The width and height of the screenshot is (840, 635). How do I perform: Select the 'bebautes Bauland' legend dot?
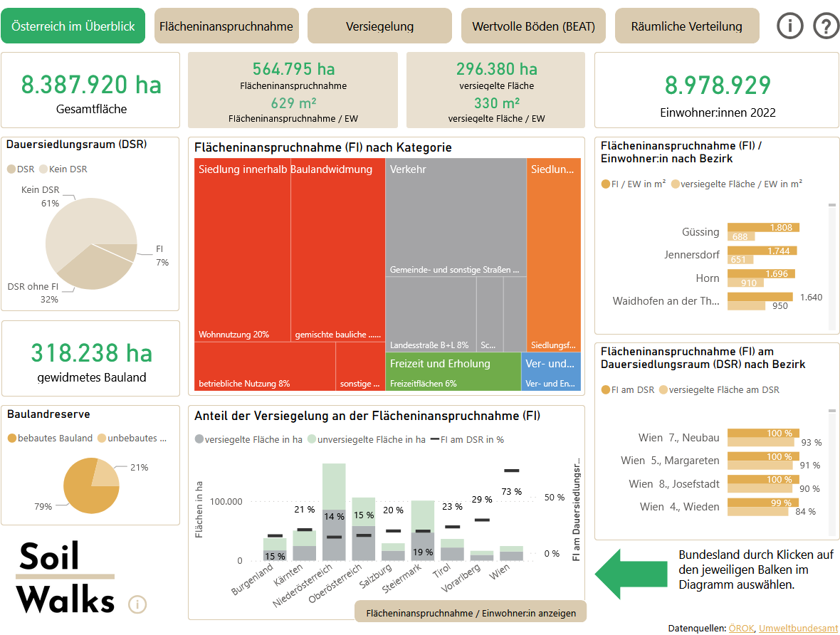tap(11, 439)
